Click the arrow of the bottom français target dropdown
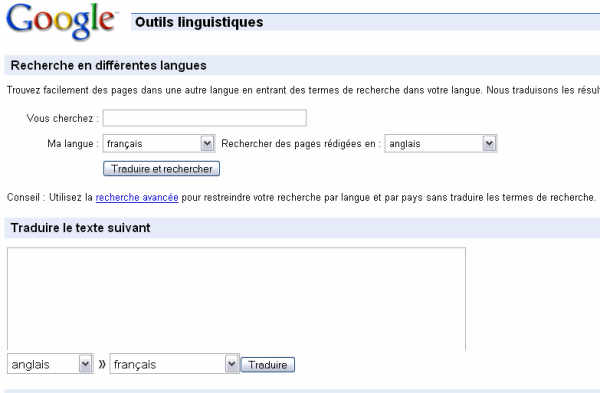Viewport: 600px width, 393px height. (232, 364)
